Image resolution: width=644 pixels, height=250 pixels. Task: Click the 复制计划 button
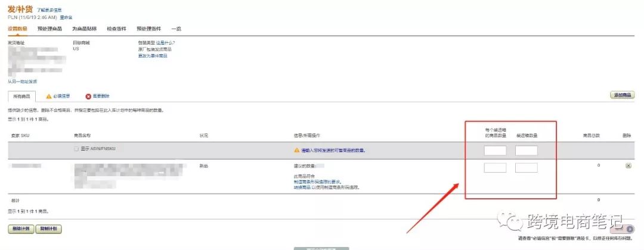point(49,229)
